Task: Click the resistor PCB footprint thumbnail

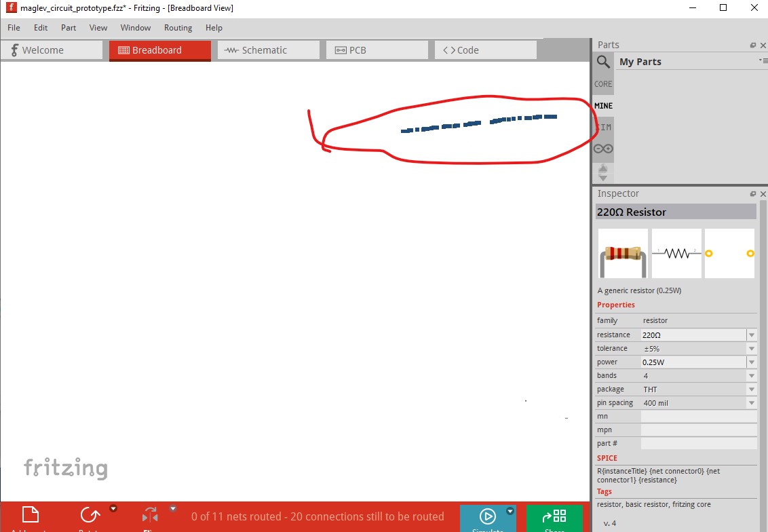Action: point(729,253)
